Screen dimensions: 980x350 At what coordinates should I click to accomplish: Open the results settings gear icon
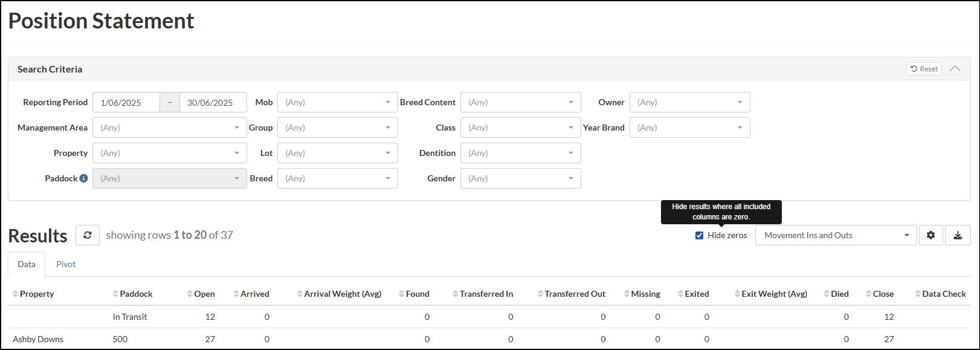[x=930, y=235]
